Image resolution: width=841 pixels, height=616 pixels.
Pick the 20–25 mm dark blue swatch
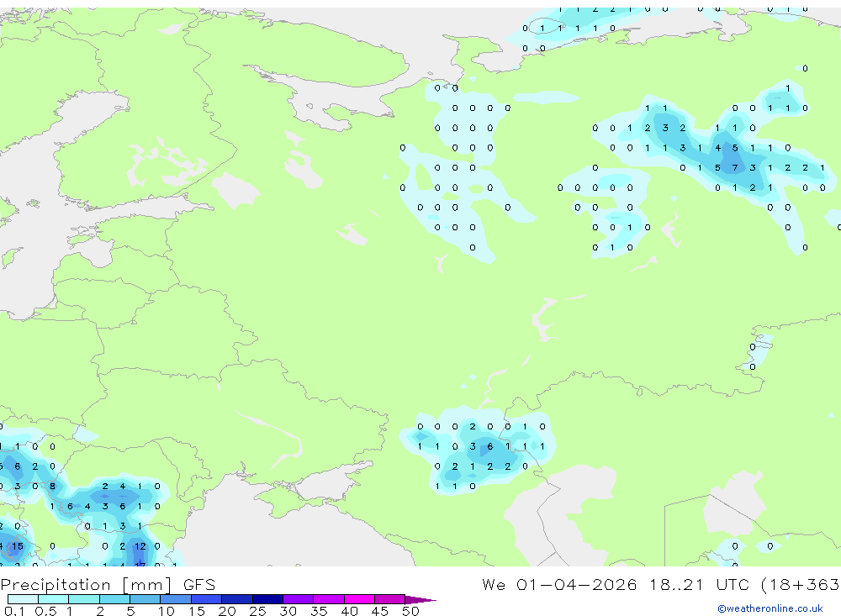pos(237,599)
